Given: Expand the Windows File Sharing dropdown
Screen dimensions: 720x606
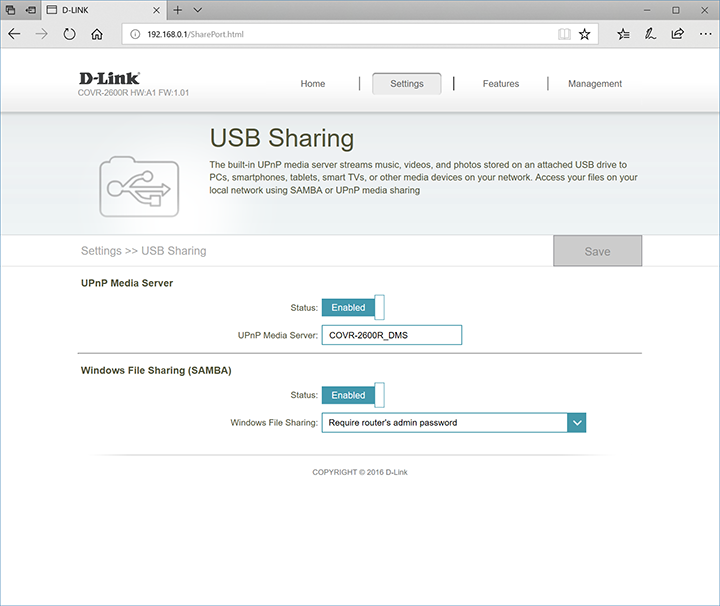Looking at the screenshot, I should click(576, 423).
